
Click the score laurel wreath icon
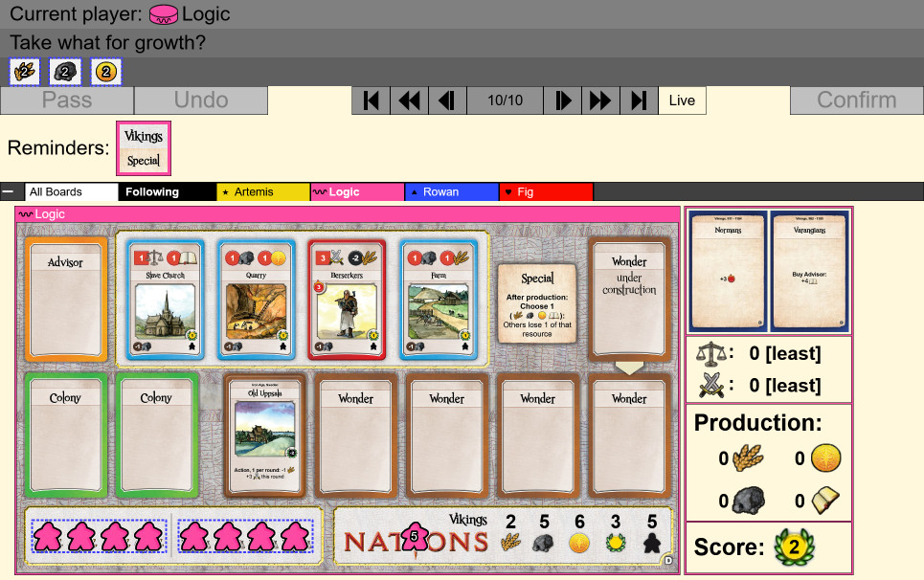pos(795,547)
